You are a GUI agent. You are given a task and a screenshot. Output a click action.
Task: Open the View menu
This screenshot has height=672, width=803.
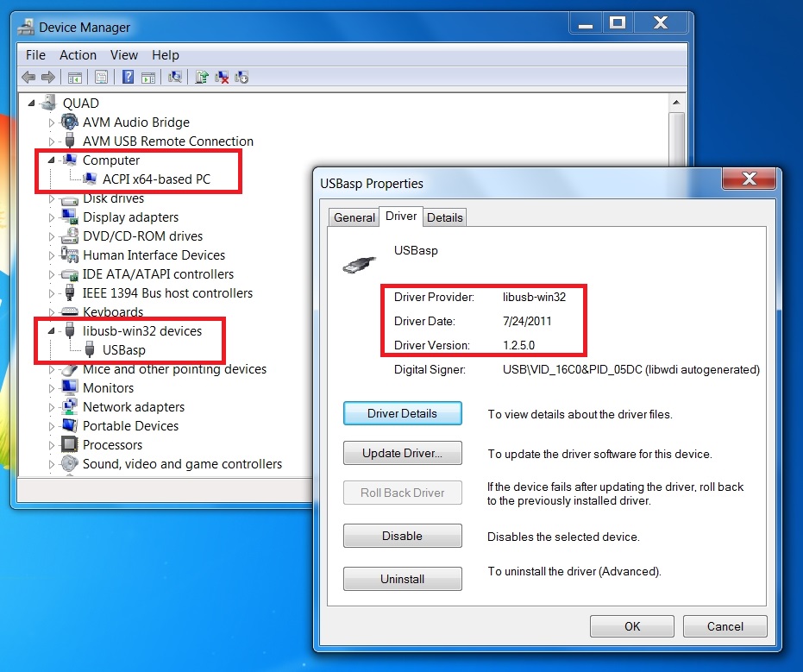pos(124,55)
